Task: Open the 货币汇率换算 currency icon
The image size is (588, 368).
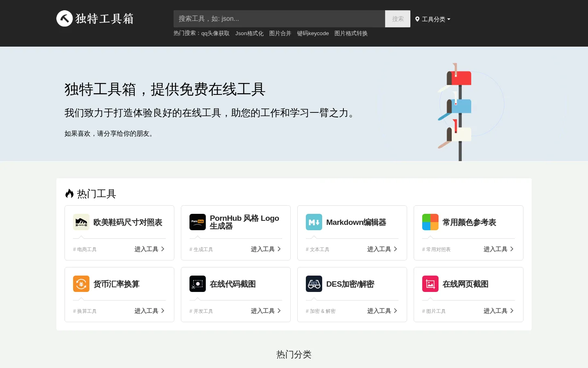Action: tap(81, 284)
